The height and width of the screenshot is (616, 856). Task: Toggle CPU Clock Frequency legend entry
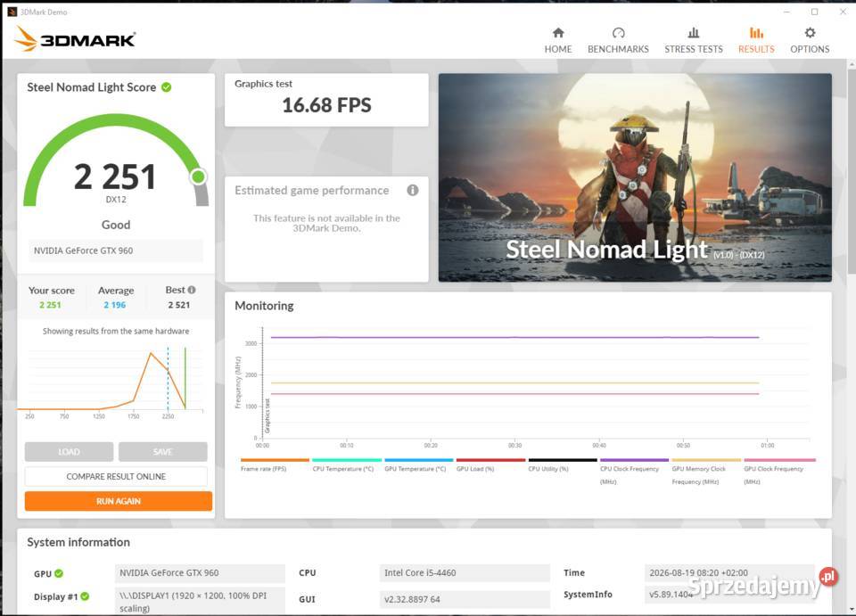point(634,472)
